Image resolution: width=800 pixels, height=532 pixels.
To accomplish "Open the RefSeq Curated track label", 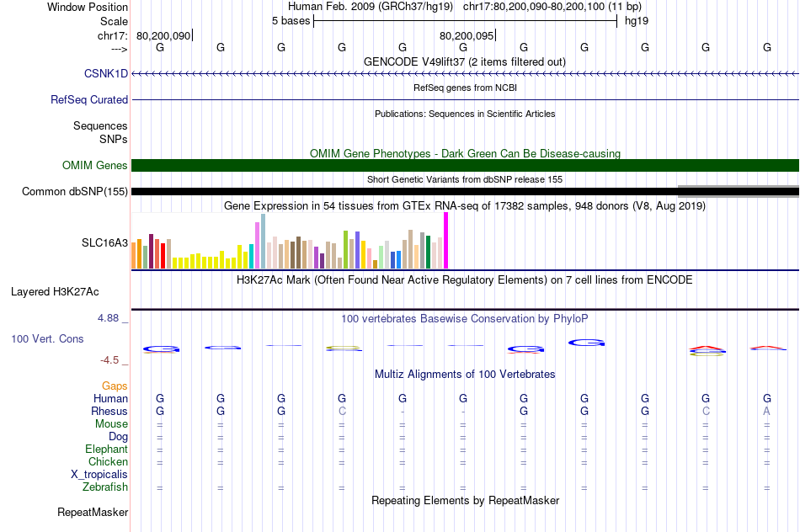I will tap(89, 99).
